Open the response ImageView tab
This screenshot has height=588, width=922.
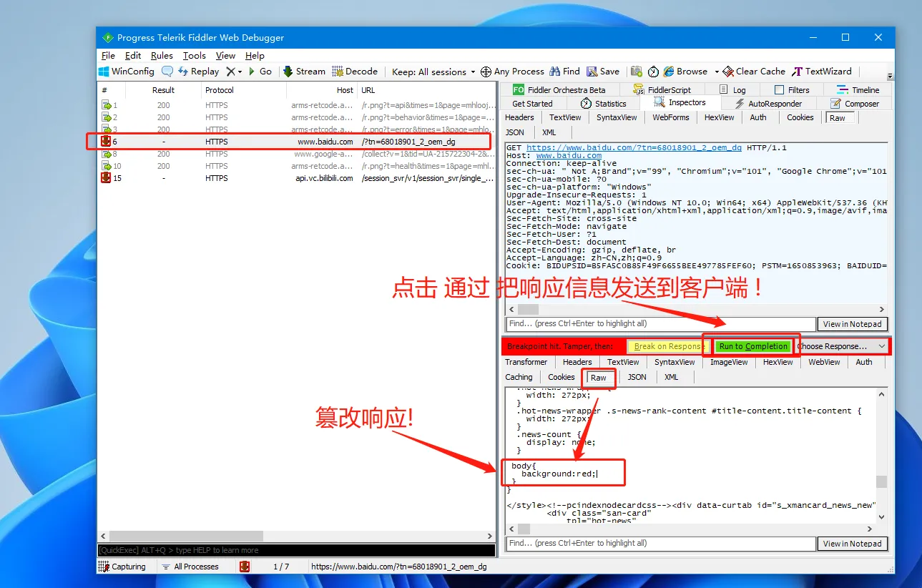pos(729,362)
